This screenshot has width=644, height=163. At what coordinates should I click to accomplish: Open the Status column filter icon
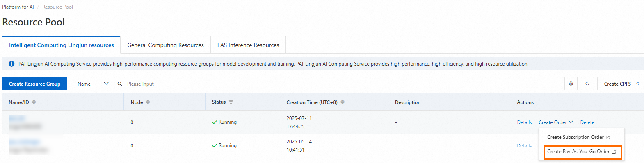pos(231,102)
